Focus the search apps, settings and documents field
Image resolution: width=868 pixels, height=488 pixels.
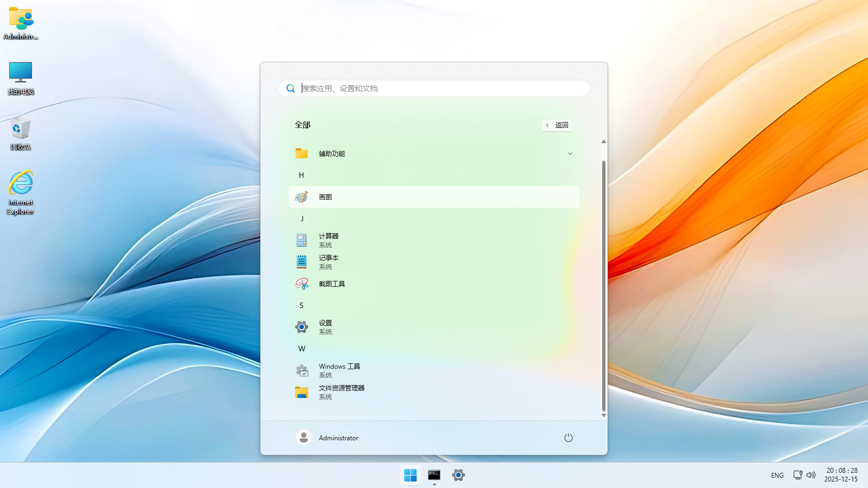click(x=434, y=88)
